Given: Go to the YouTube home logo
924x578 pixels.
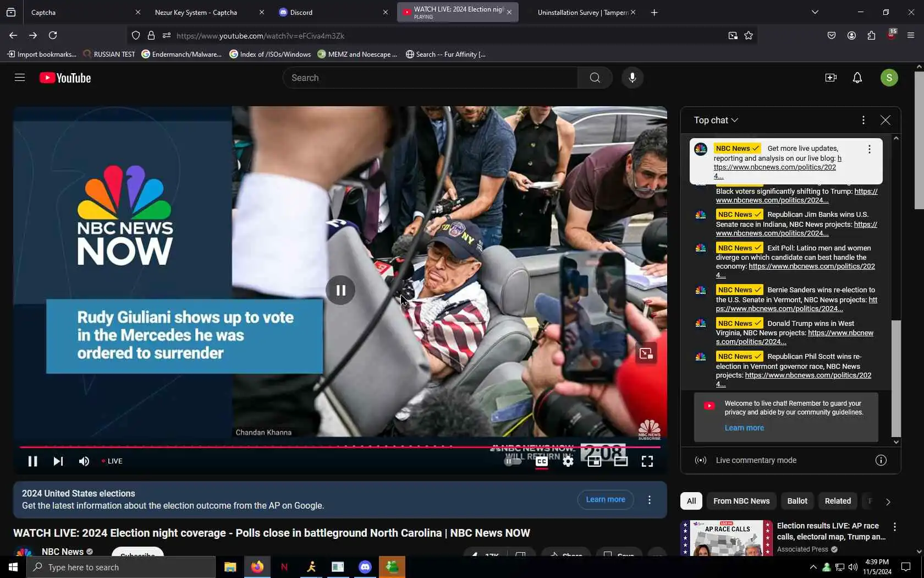Looking at the screenshot, I should click(65, 78).
